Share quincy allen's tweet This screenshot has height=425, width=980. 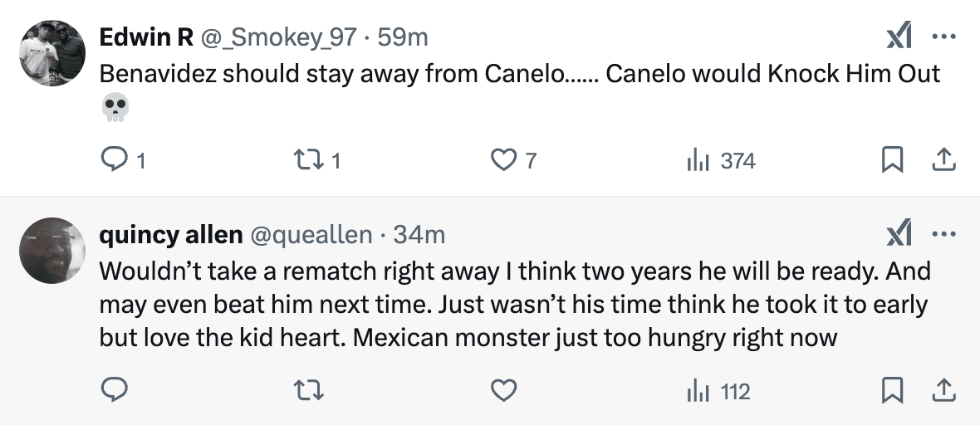point(943,390)
